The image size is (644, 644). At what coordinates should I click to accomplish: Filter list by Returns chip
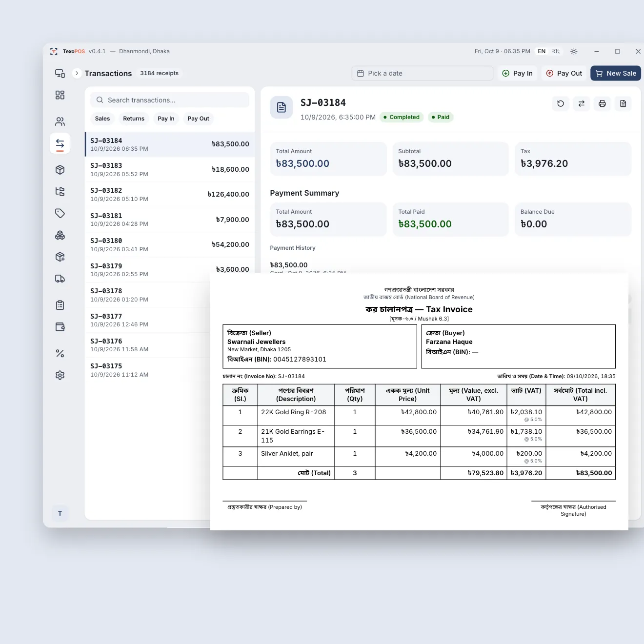tap(134, 119)
